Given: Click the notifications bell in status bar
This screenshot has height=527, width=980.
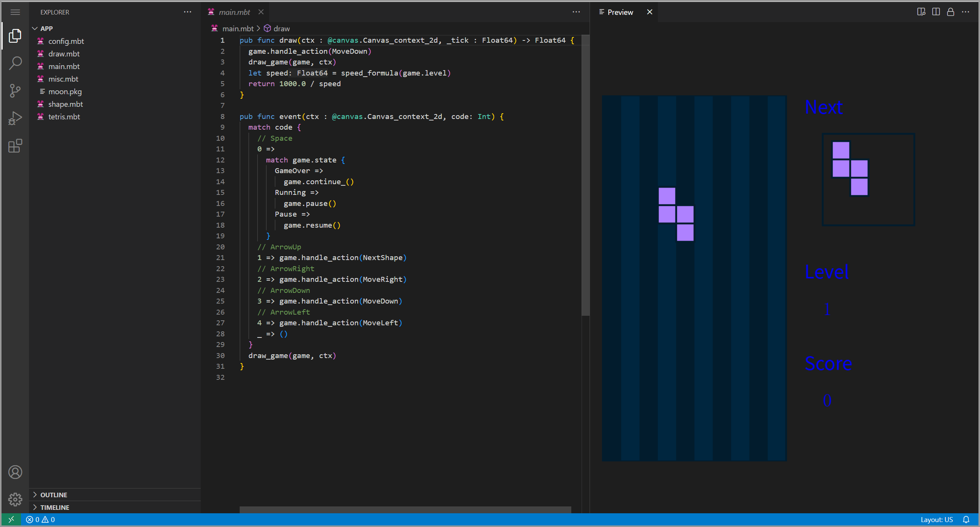Looking at the screenshot, I should click(966, 519).
